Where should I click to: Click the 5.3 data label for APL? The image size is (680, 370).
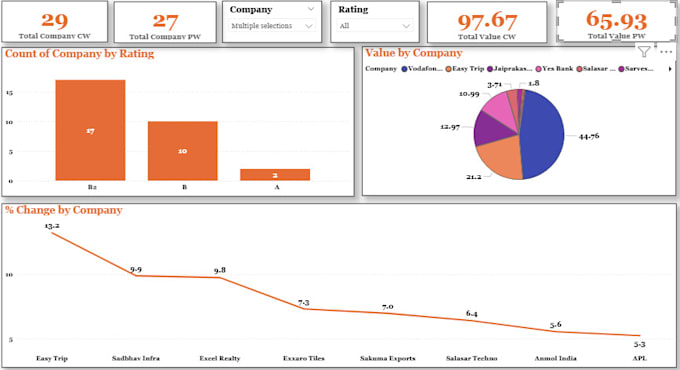pyautogui.click(x=640, y=344)
